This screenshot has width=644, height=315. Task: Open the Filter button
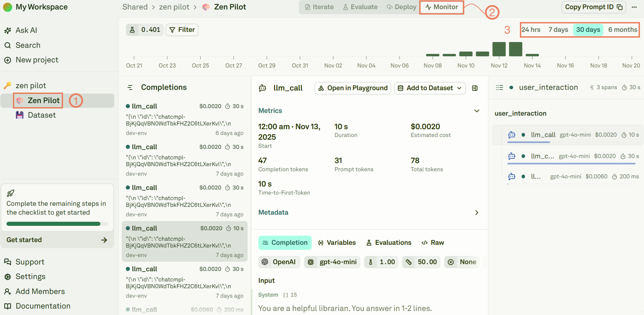(182, 30)
